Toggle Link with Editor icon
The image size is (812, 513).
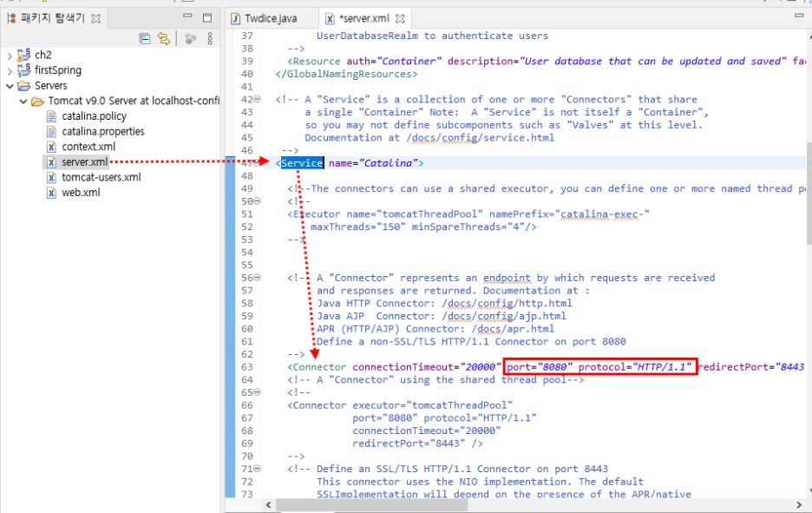[164, 38]
